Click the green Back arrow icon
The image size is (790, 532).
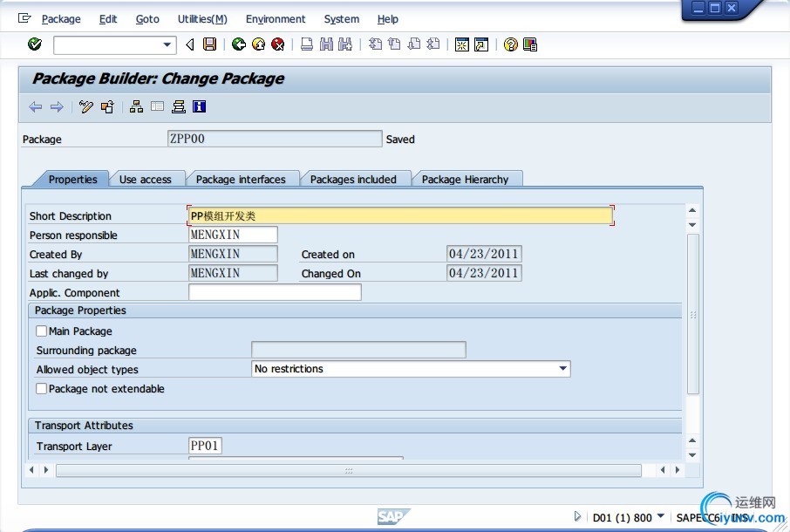click(239, 44)
